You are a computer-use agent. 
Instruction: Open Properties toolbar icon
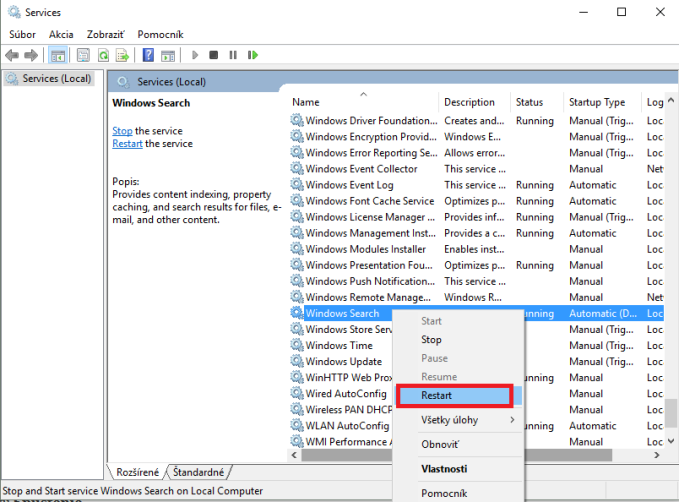[83, 55]
